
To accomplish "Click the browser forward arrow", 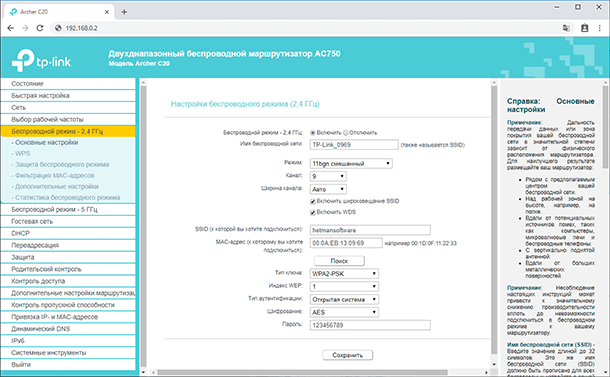I will pos(25,28).
